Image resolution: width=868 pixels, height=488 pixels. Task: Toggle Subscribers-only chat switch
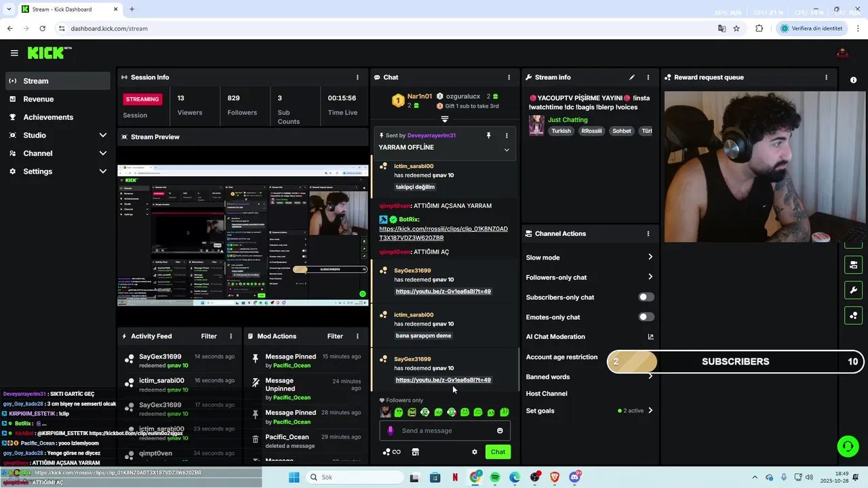[x=646, y=297]
